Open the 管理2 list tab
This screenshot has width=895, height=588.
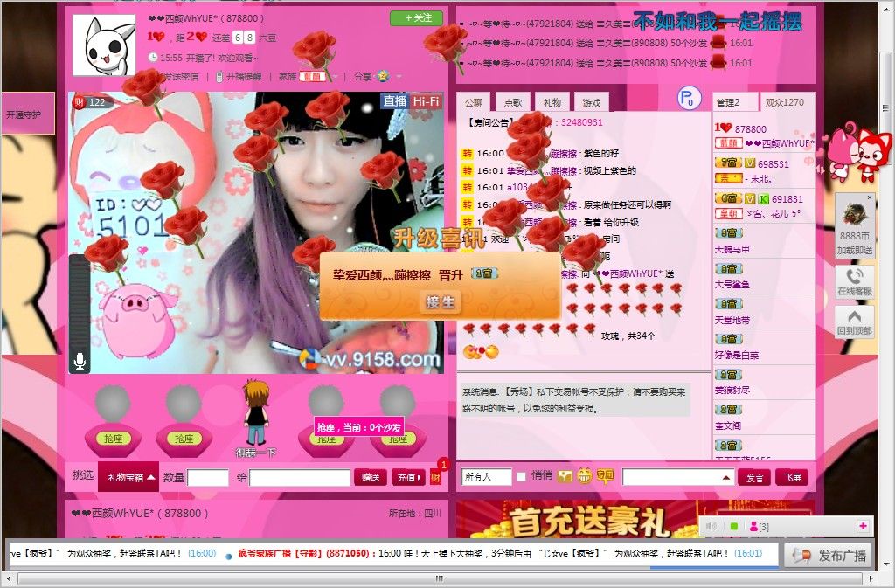click(x=734, y=102)
